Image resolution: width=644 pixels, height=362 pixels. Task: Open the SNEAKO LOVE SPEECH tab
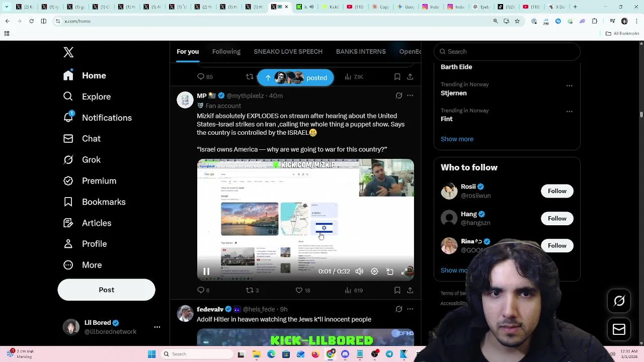tap(288, 51)
